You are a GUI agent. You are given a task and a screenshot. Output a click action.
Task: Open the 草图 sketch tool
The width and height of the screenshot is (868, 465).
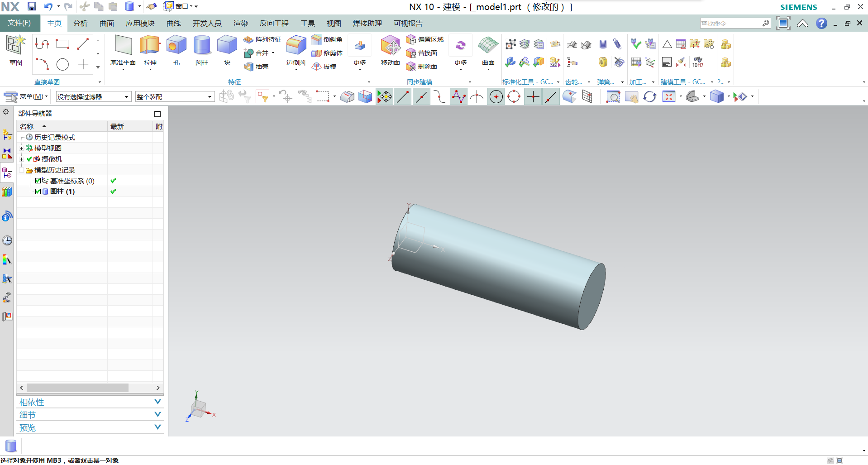(x=16, y=50)
